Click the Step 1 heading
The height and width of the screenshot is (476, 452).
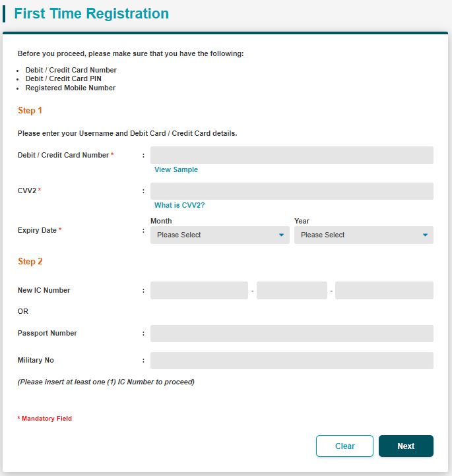30,111
